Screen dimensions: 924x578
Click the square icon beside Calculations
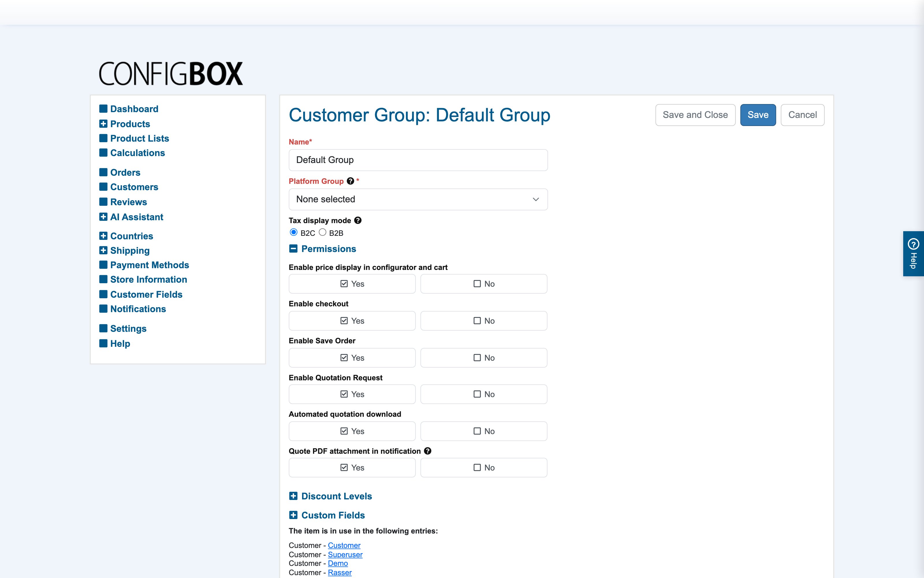(x=103, y=153)
